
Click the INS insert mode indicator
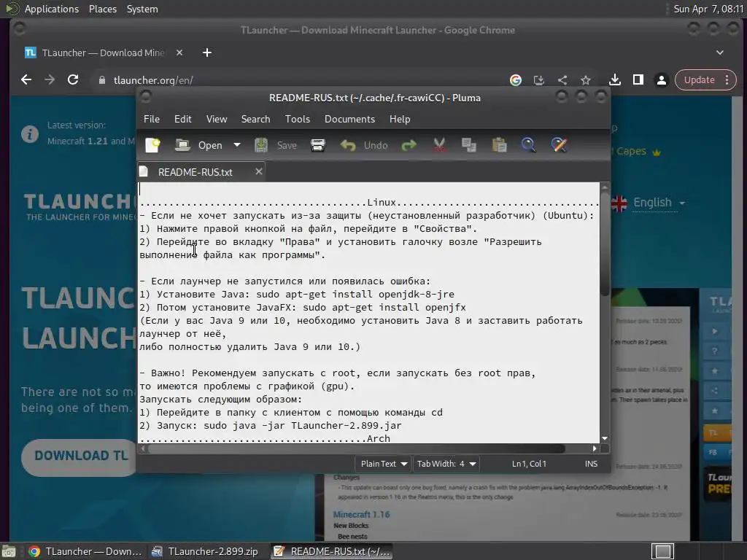coord(591,464)
